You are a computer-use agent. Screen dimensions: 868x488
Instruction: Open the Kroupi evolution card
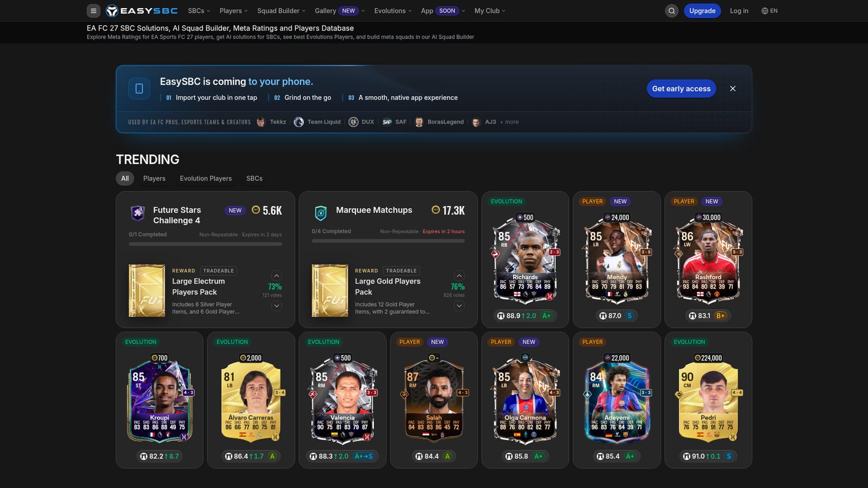(x=159, y=400)
